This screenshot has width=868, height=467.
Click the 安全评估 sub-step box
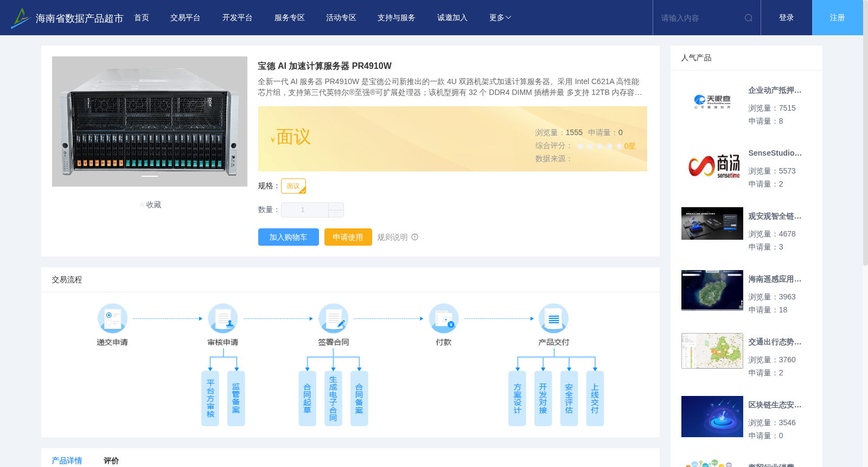click(569, 399)
